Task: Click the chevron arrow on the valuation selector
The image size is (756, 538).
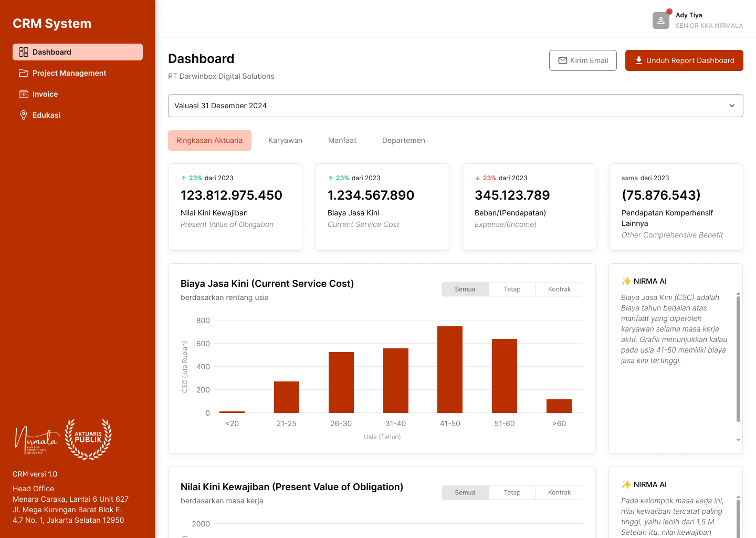Action: coord(731,106)
